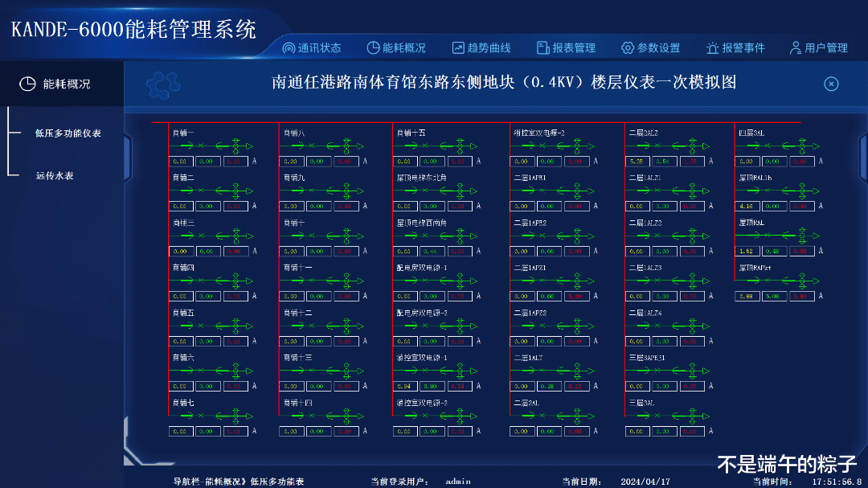Select the 商铺六 feeder label
868x488 pixels.
pos(183,358)
